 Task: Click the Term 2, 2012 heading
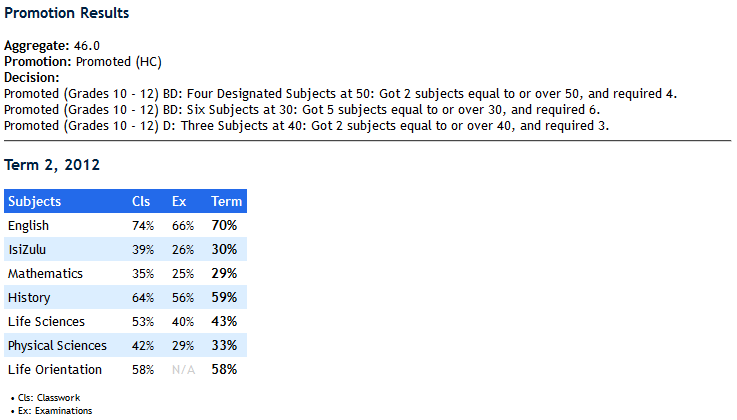tap(52, 164)
